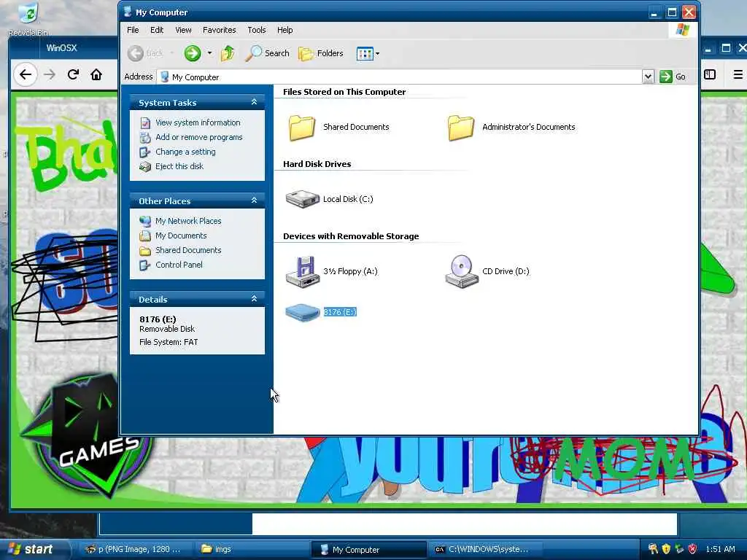Click the home icon in WinOSX browser window
The height and width of the screenshot is (560, 747).
tap(96, 74)
